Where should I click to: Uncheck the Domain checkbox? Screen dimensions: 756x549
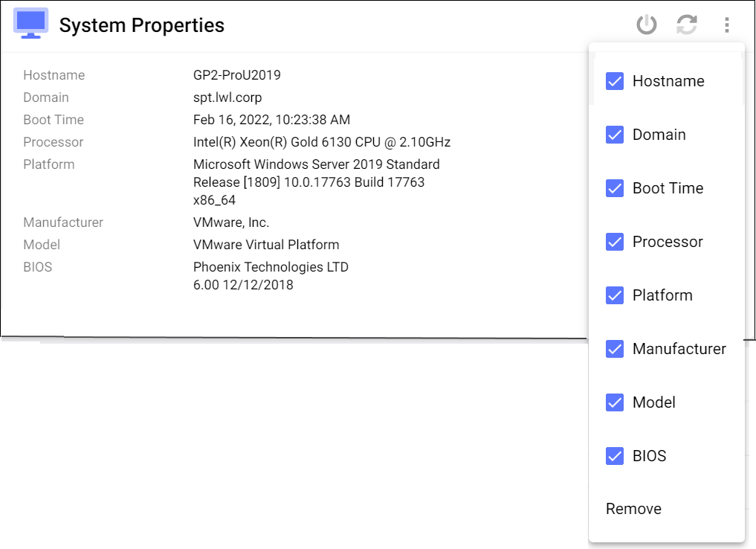click(x=615, y=135)
